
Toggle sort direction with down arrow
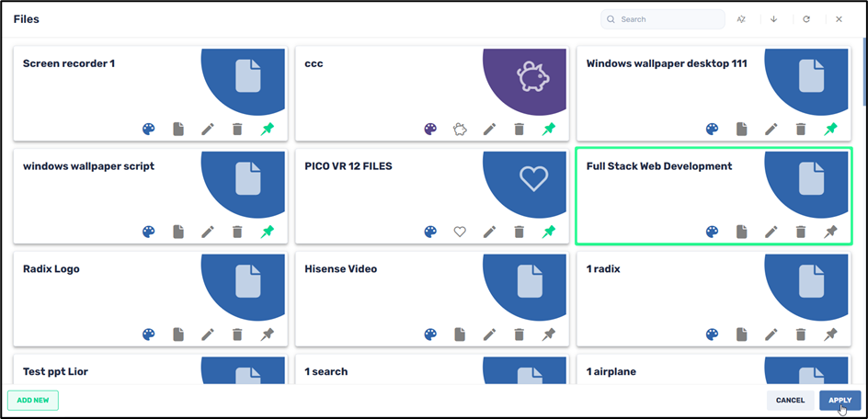773,19
